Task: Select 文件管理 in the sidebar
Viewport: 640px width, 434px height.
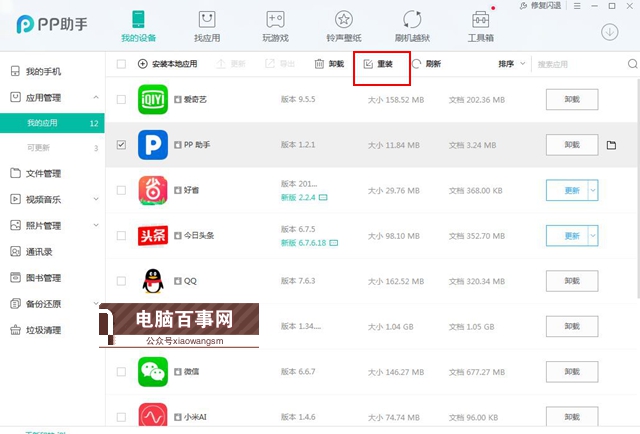Action: (x=43, y=173)
